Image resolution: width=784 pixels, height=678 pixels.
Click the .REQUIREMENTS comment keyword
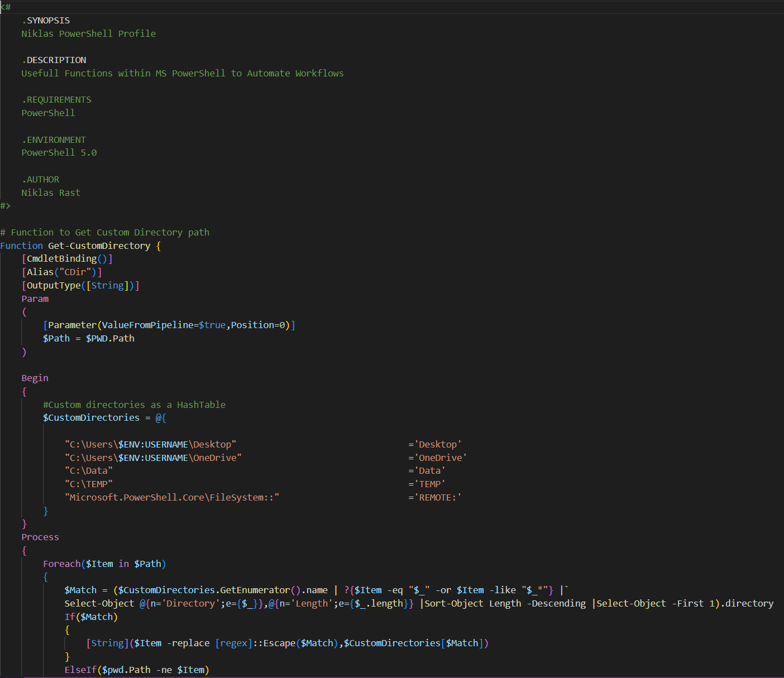[x=56, y=100]
